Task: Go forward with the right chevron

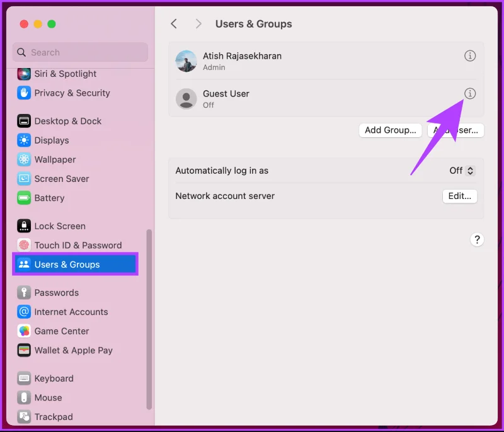Action: click(198, 24)
